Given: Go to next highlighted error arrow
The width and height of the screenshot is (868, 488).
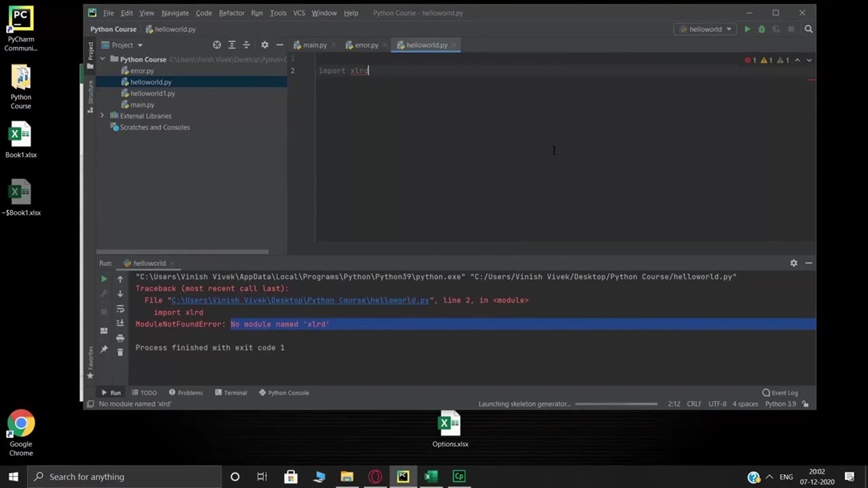Looking at the screenshot, I should [809, 60].
